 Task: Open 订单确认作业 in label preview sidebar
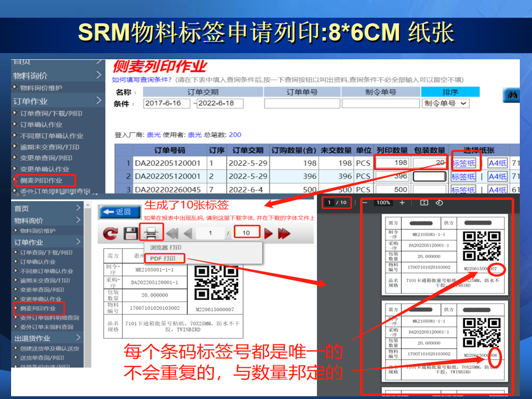pyautogui.click(x=37, y=262)
